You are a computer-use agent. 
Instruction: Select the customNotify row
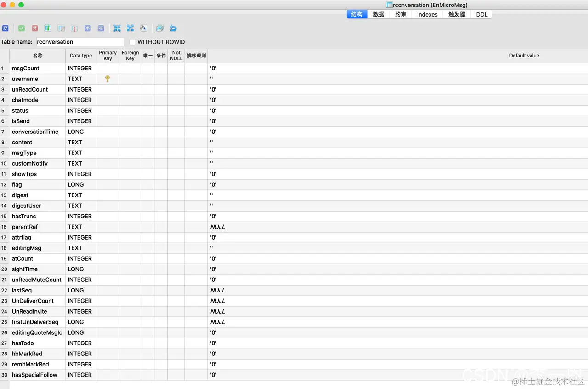pyautogui.click(x=294, y=164)
